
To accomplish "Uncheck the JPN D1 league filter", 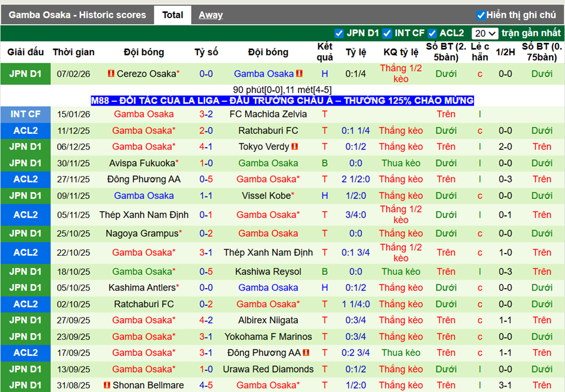I will point(339,33).
